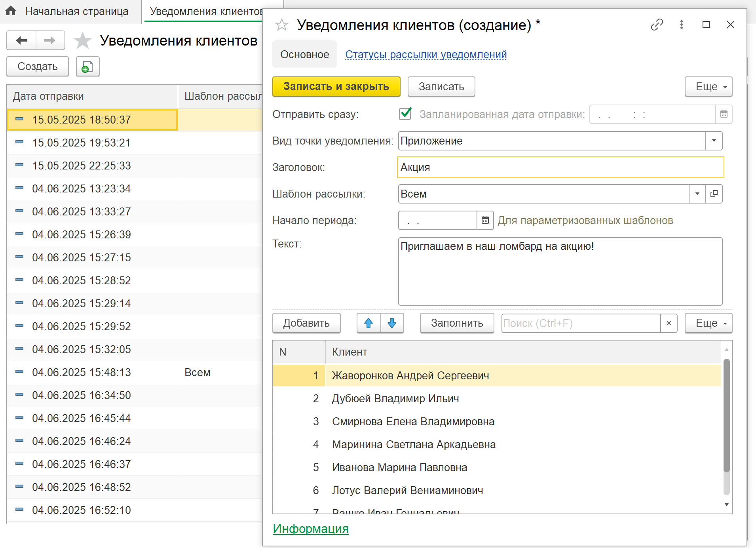Image resolution: width=756 pixels, height=548 pixels.
Task: Click Заполнить to fill the client list
Action: point(457,323)
